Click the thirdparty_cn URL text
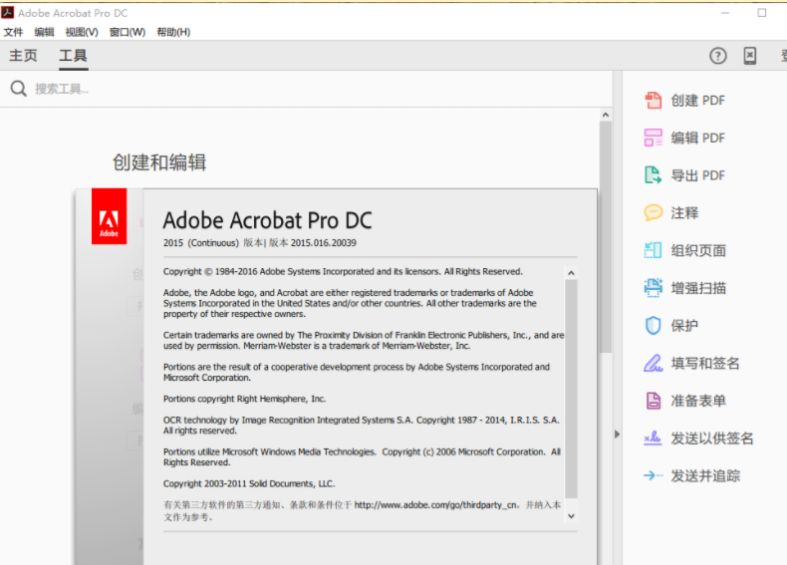 (x=436, y=505)
